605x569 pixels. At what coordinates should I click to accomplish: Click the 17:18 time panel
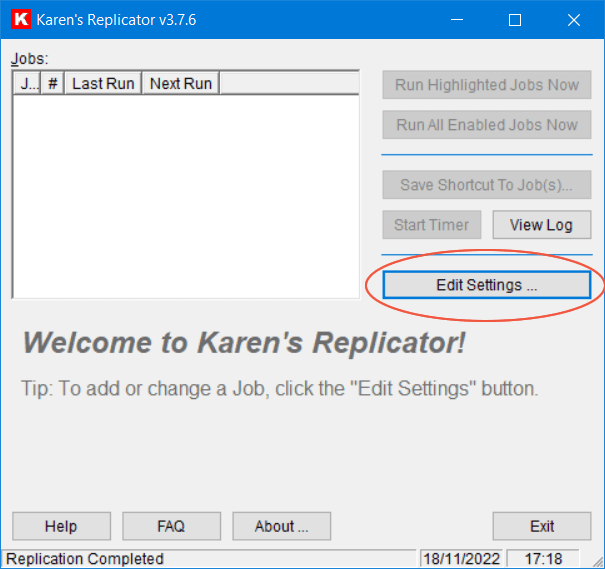pyautogui.click(x=542, y=559)
